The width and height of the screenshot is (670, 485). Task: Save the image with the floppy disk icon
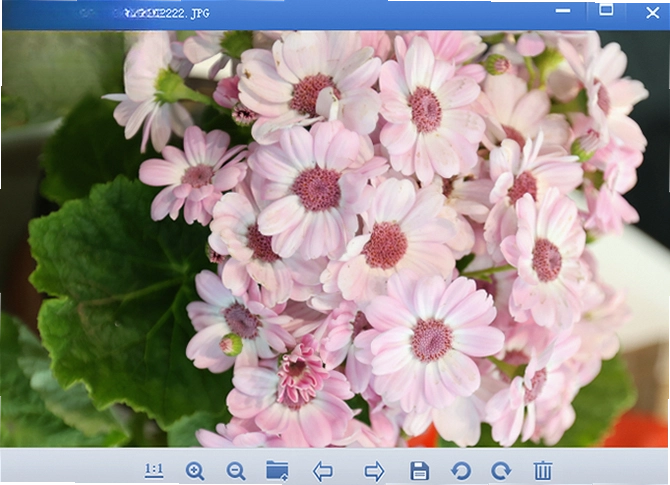tap(420, 471)
